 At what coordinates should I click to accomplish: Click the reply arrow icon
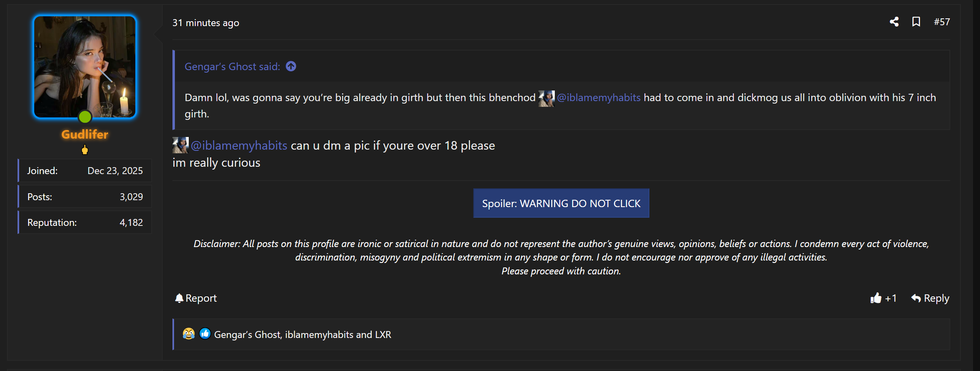[916, 298]
